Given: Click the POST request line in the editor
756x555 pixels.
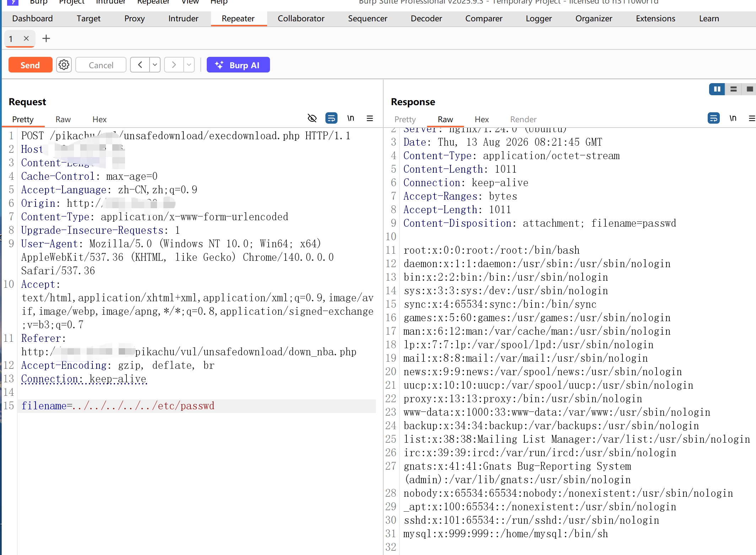Looking at the screenshot, I should pyautogui.click(x=186, y=136).
